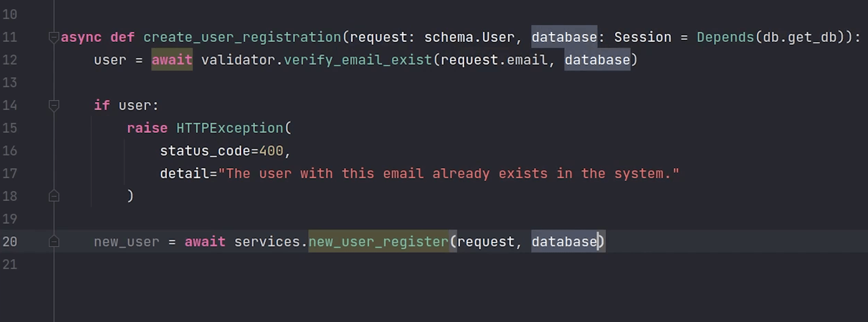
Task: Click the schema.User type hint
Action: 469,37
